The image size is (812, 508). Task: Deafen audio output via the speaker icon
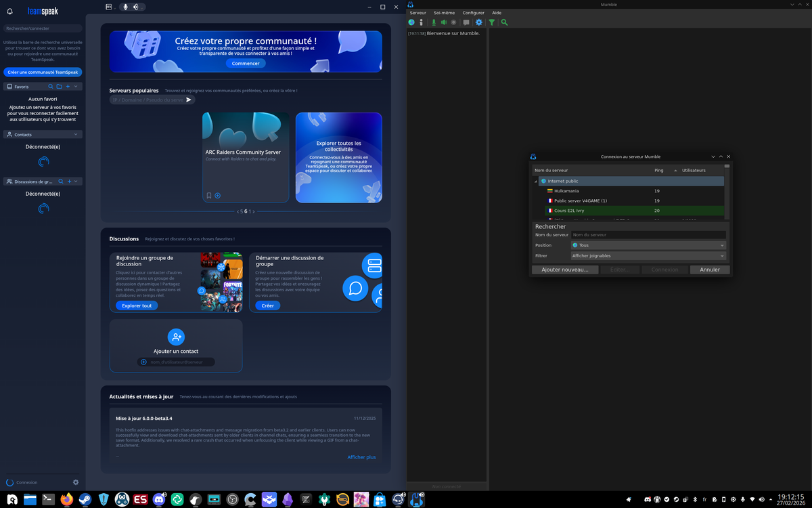[x=443, y=22]
